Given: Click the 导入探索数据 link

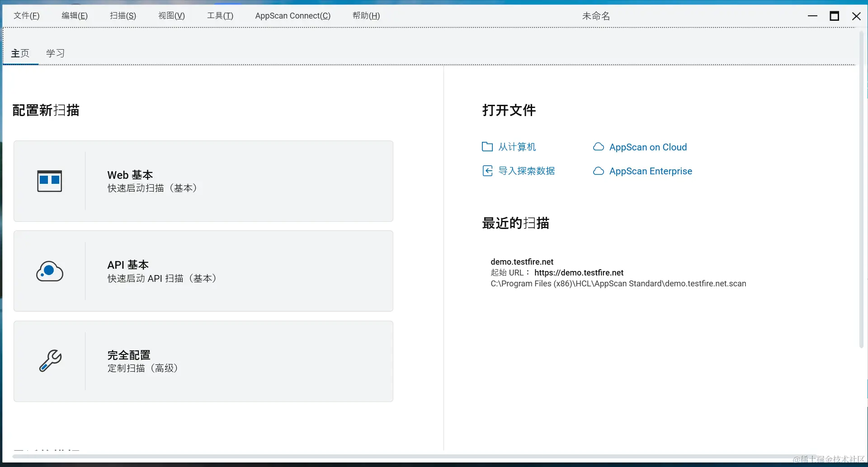Looking at the screenshot, I should tap(527, 171).
